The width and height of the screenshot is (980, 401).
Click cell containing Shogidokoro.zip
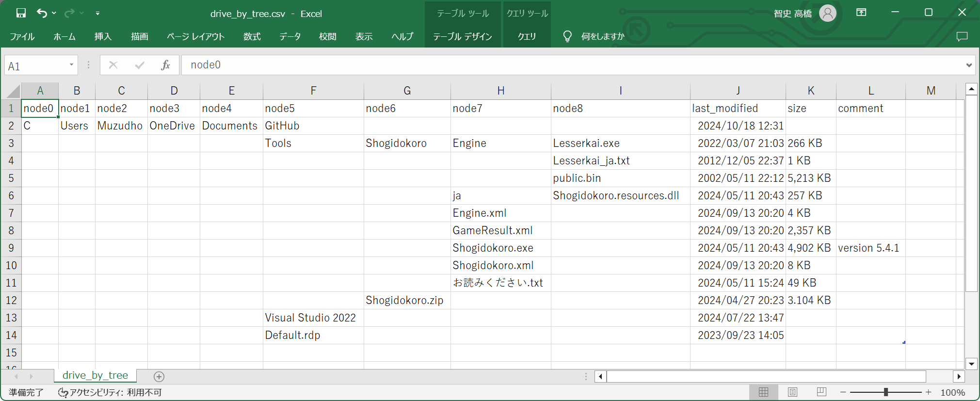pyautogui.click(x=407, y=300)
